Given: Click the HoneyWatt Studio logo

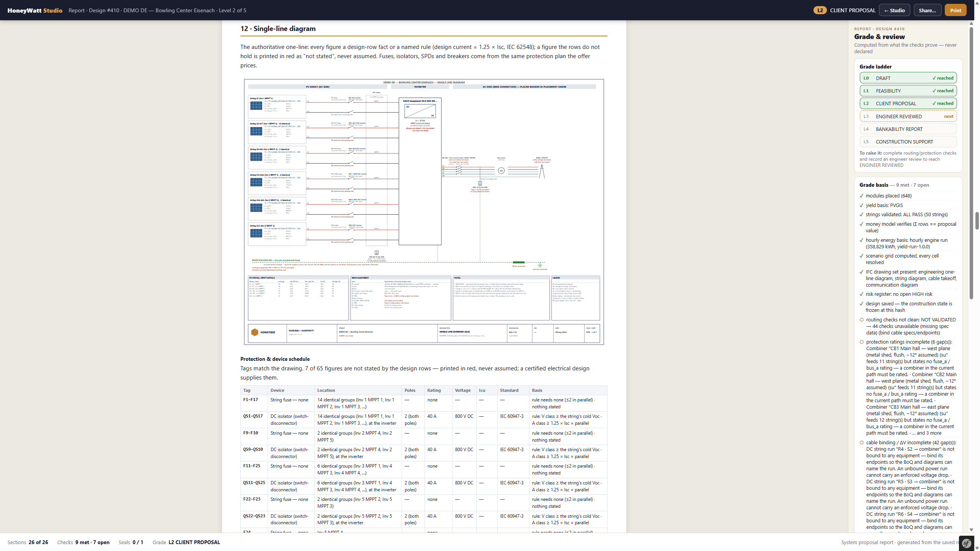Looking at the screenshot, I should click(x=35, y=10).
